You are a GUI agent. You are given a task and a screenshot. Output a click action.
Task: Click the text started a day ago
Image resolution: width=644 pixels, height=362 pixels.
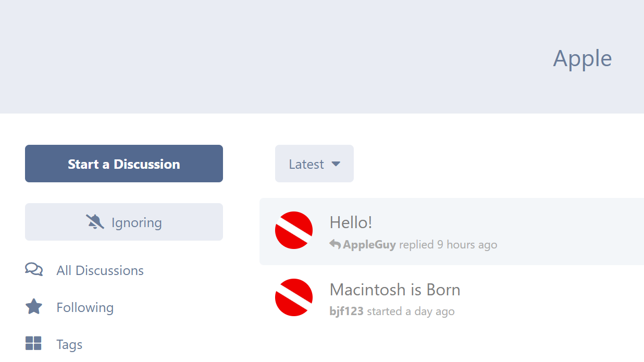point(411,311)
